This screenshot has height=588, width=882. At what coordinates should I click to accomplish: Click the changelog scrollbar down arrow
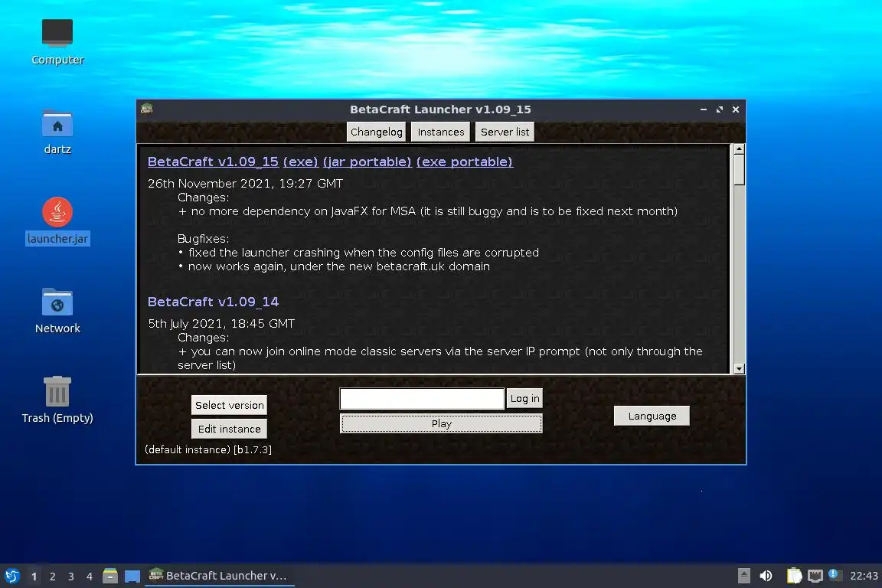pyautogui.click(x=739, y=368)
